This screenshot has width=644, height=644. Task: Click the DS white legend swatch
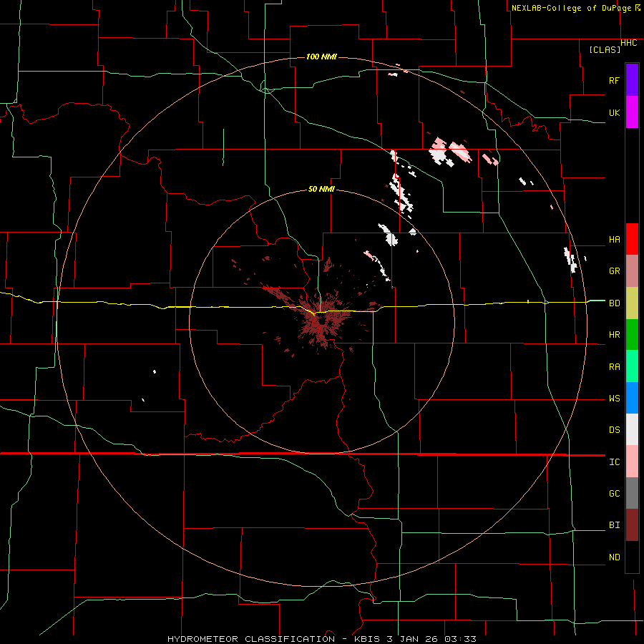click(x=632, y=429)
